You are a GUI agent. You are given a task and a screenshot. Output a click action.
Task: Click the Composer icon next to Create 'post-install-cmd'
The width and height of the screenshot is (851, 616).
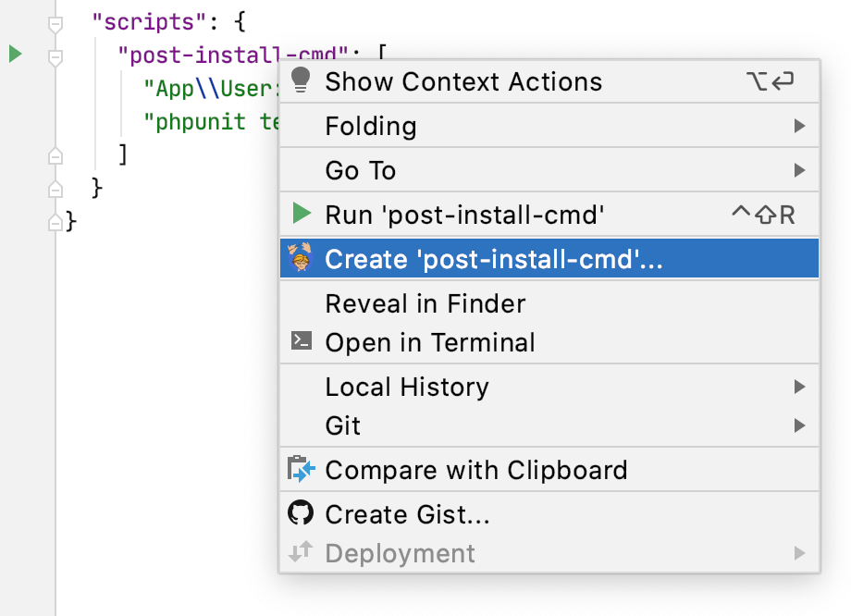coord(301,258)
